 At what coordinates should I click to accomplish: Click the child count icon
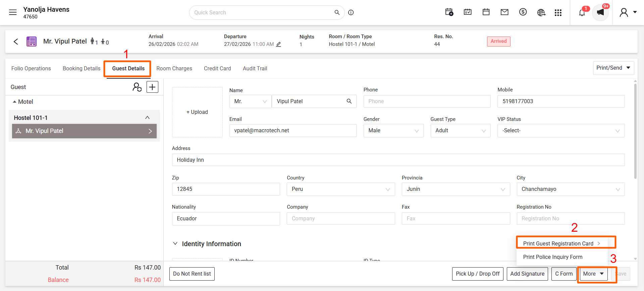coord(103,42)
